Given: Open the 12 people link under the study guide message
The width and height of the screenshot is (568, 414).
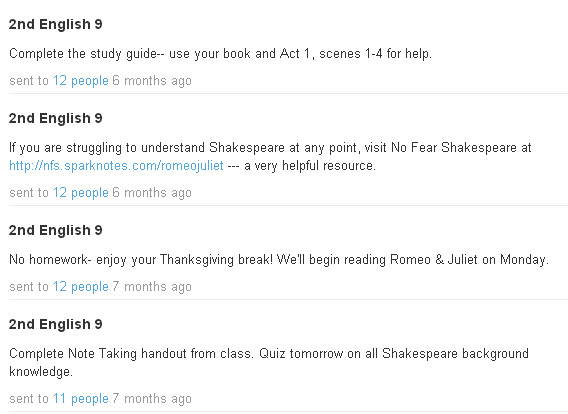Looking at the screenshot, I should 81,80.
